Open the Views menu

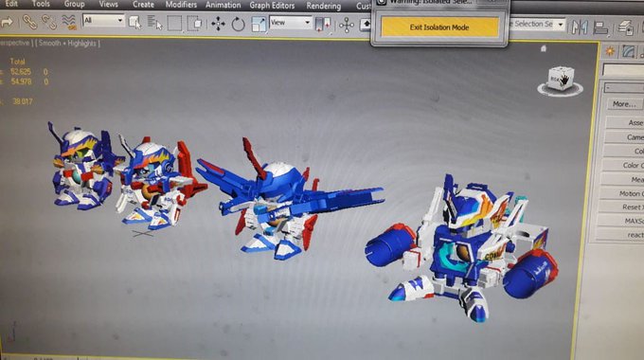click(108, 4)
